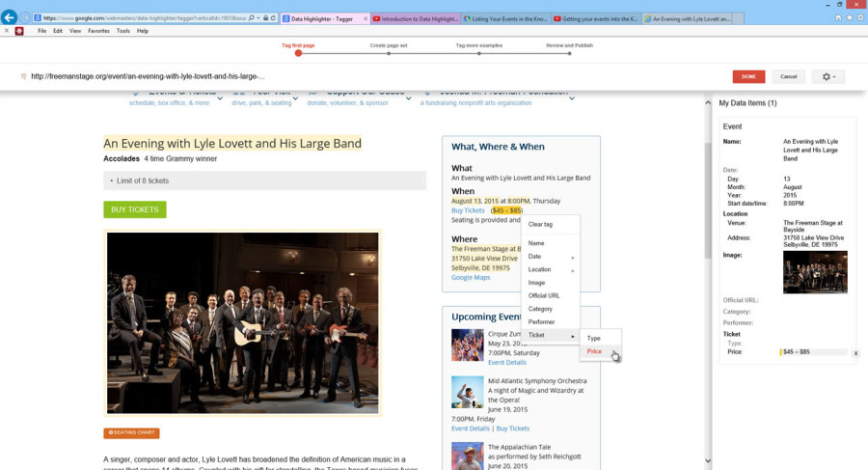Switch to An Evening with Lyle Lovett tab
868x470 pixels.
687,19
